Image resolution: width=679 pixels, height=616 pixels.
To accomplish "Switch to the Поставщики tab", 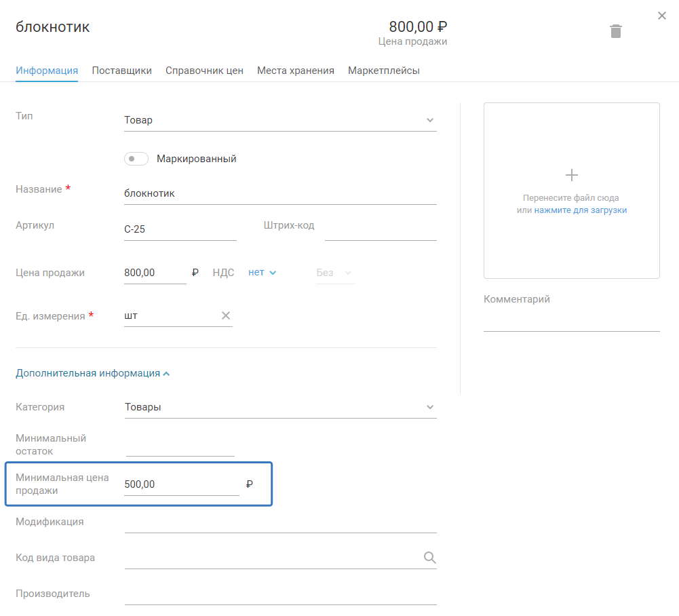I will 121,71.
